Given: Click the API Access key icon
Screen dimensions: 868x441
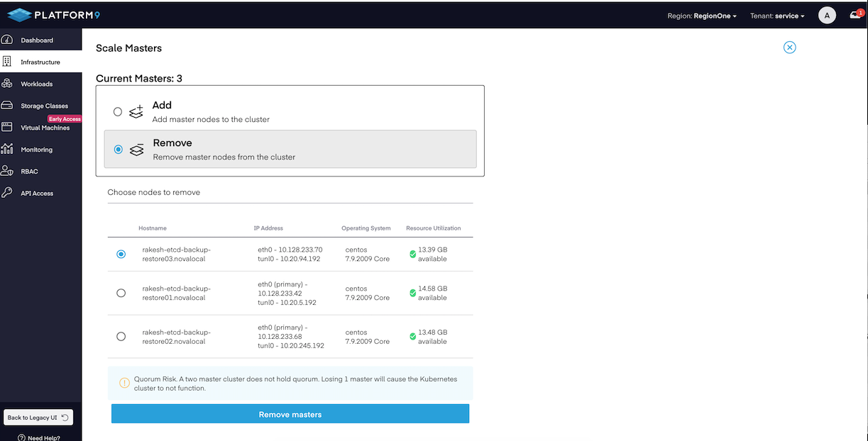Looking at the screenshot, I should click(7, 193).
